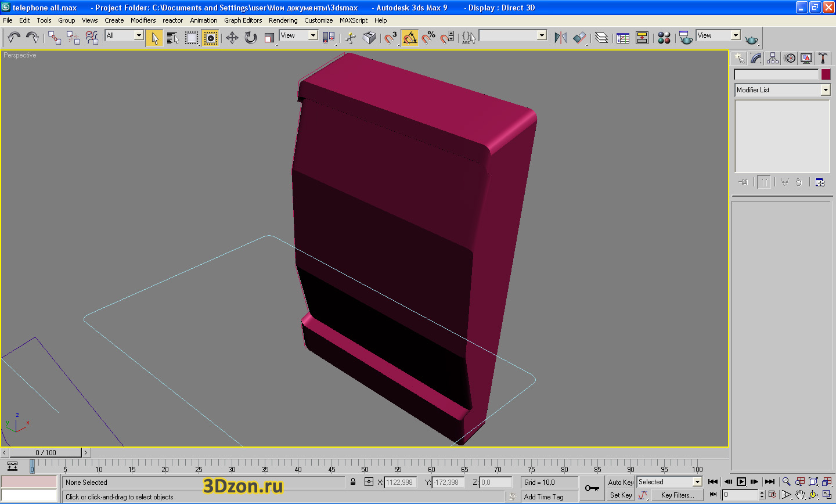
Task: Activate the Select and Rotate tool
Action: (251, 38)
